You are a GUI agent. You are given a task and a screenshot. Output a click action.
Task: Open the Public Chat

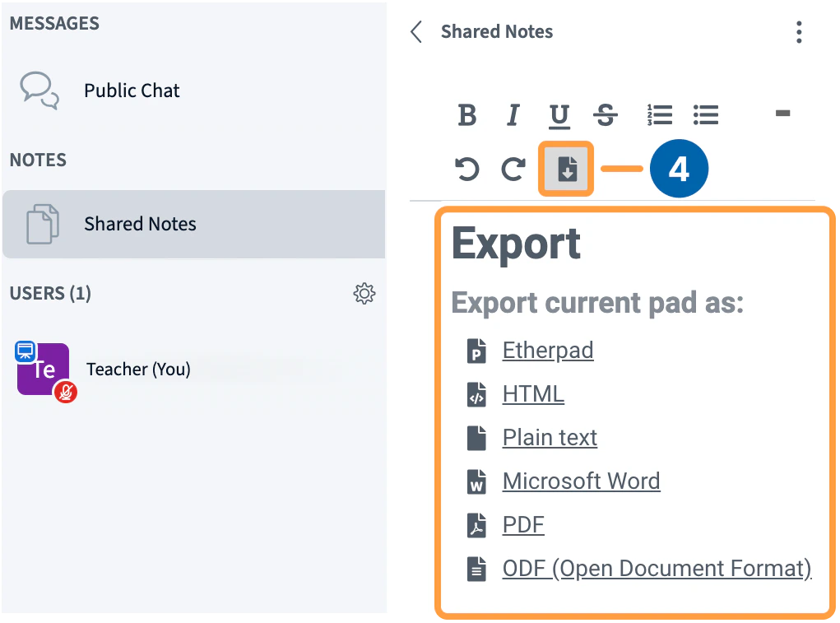(132, 91)
